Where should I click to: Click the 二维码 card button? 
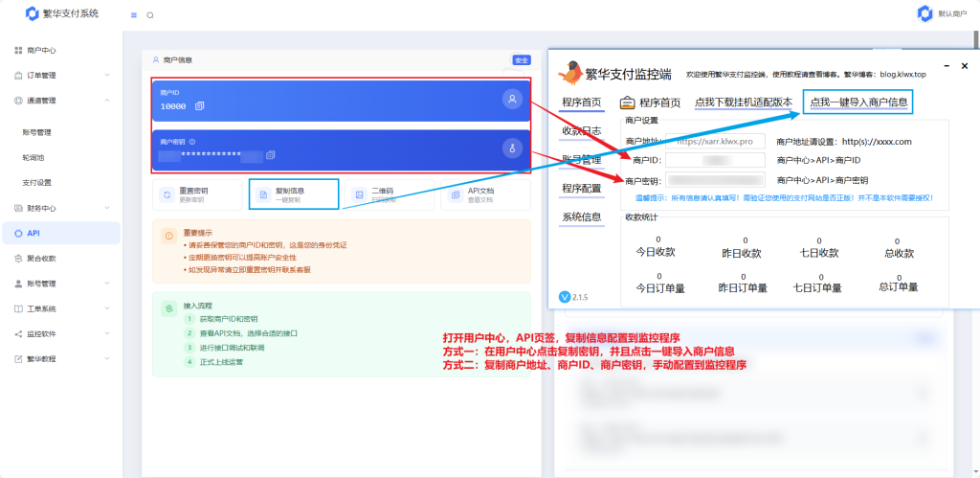pyautogui.click(x=390, y=194)
